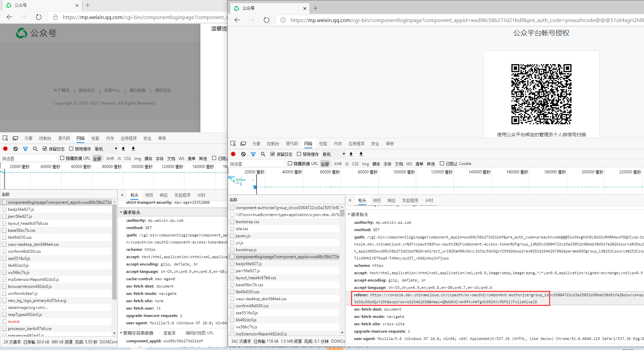Open network search in right DevTools

[263, 154]
